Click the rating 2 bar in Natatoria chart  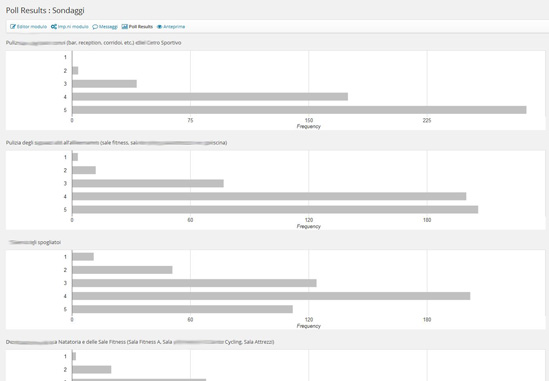[92, 369]
